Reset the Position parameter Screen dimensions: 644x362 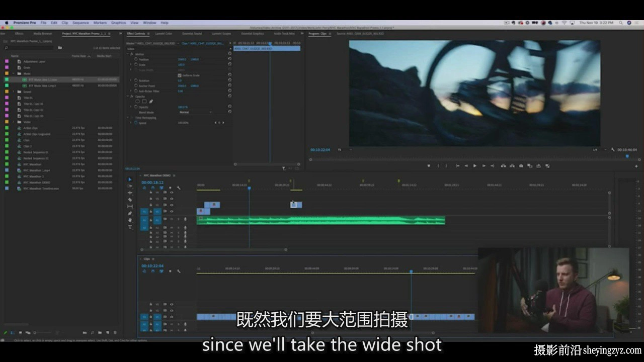click(230, 59)
